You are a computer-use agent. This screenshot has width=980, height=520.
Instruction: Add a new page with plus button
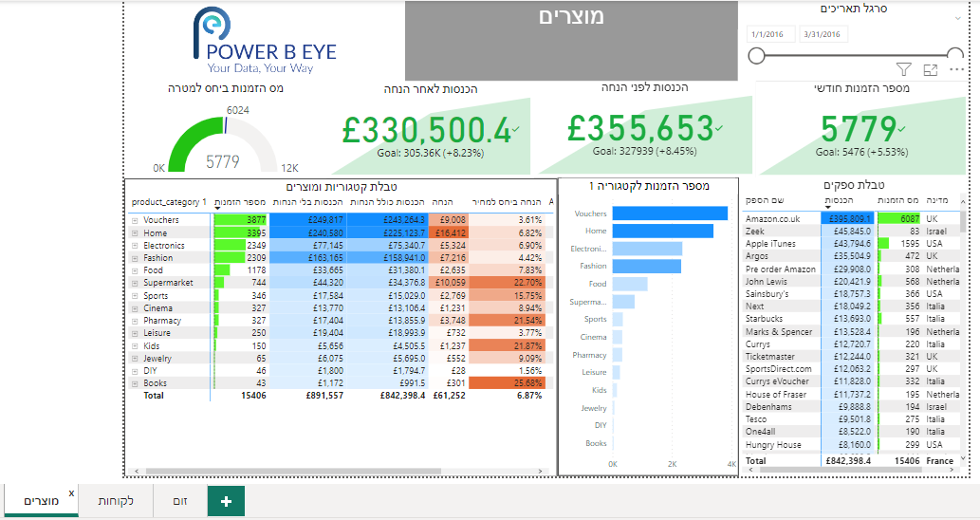226,501
